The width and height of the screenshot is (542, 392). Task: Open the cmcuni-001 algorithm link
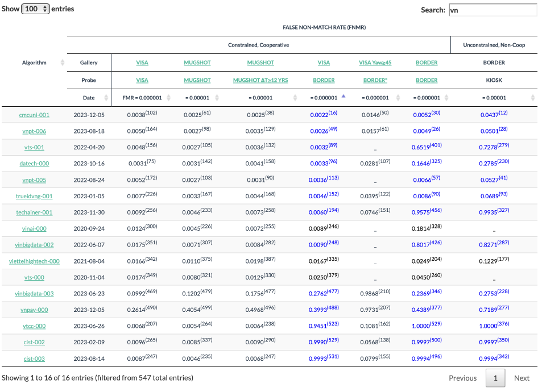tap(34, 115)
